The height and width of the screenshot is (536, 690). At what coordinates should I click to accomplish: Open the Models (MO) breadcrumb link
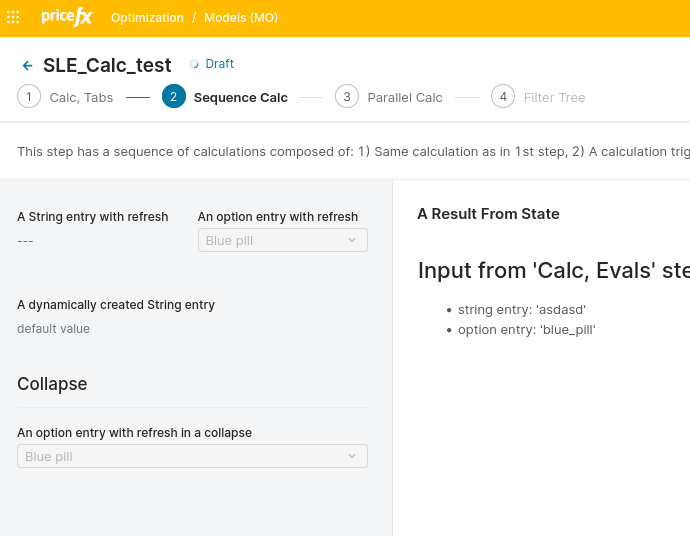tap(241, 18)
